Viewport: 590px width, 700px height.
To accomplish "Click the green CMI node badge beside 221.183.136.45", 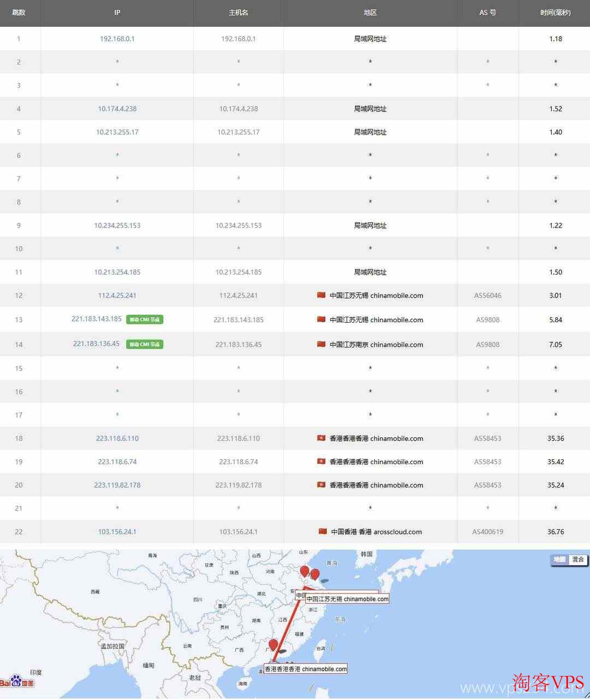I will 145,344.
